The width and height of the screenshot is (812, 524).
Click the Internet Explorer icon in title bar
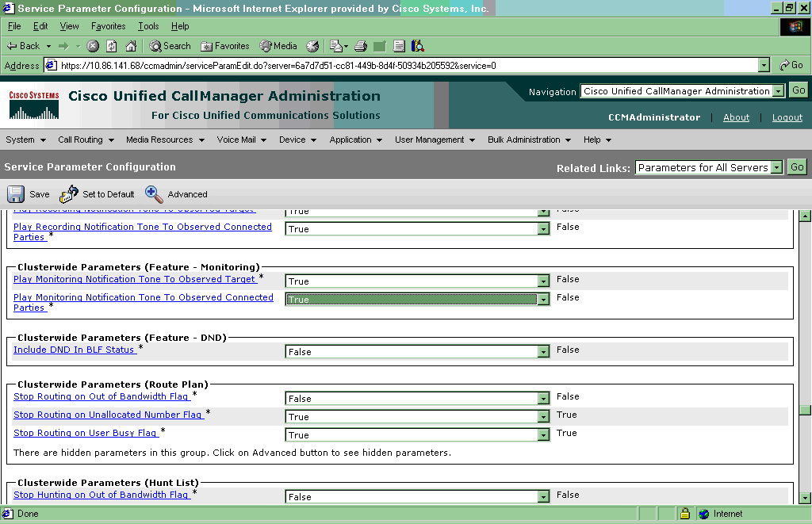tap(8, 8)
